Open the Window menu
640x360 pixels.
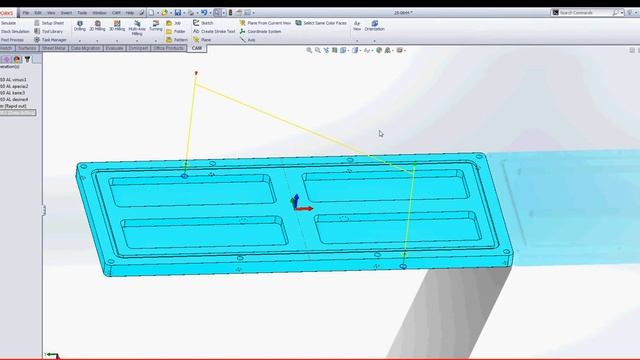[99, 13]
